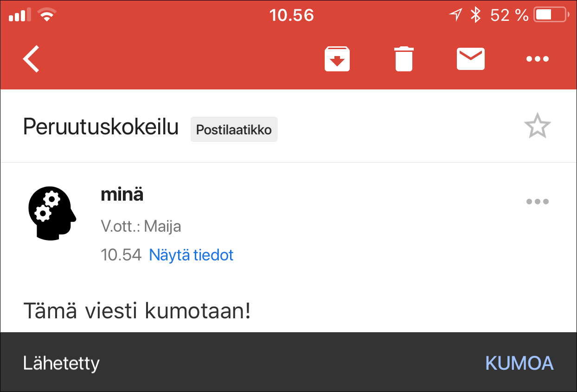
Task: Toggle favorite status with the star outline
Action: [537, 126]
